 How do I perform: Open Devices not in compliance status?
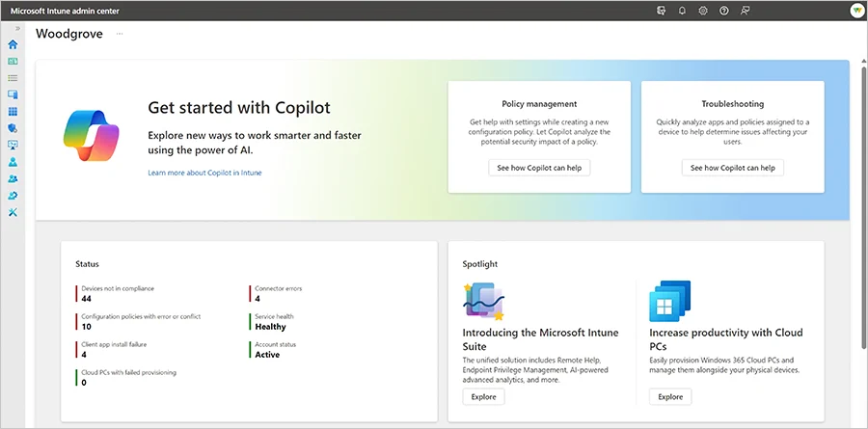point(115,293)
